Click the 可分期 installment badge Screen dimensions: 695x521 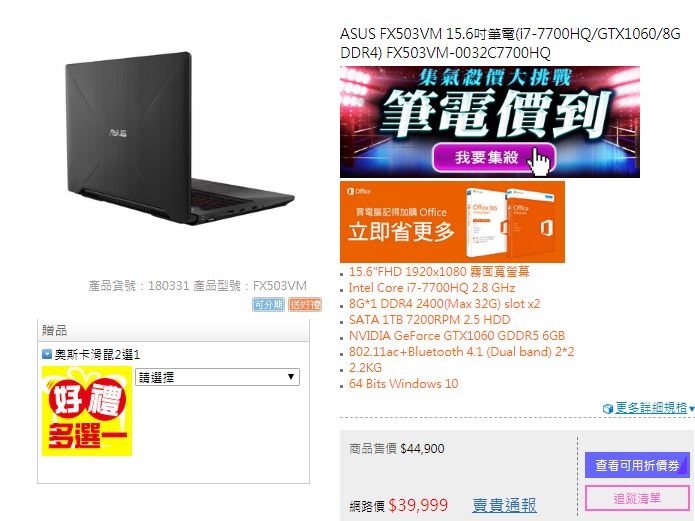click(268, 305)
